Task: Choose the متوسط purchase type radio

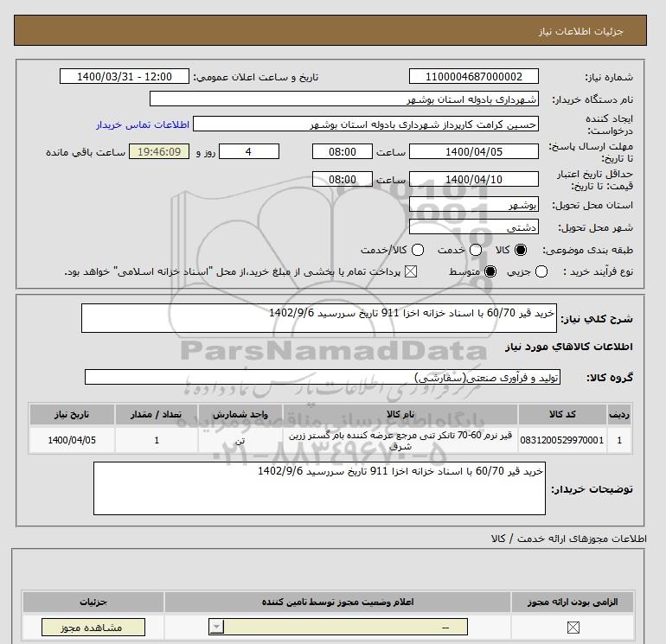Action: (x=490, y=271)
